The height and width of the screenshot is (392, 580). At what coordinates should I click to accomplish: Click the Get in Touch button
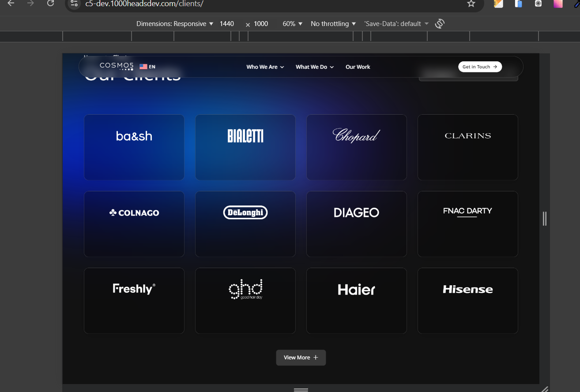480,67
